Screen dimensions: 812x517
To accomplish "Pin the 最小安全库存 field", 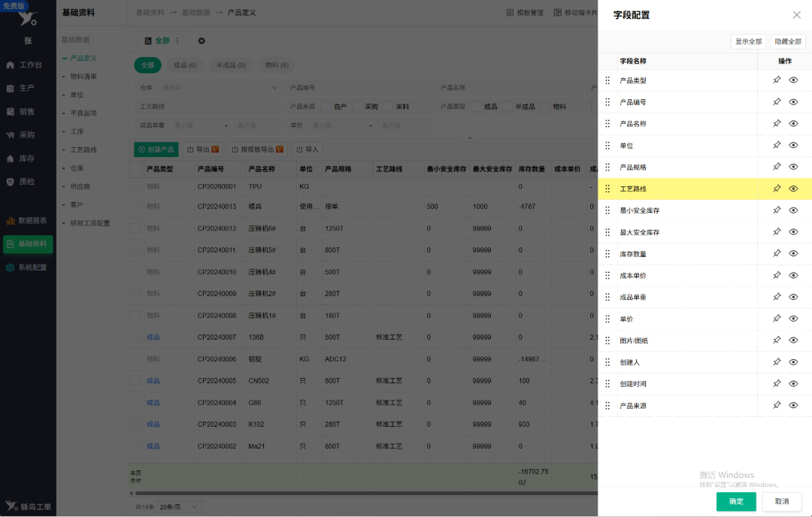I will pos(776,210).
